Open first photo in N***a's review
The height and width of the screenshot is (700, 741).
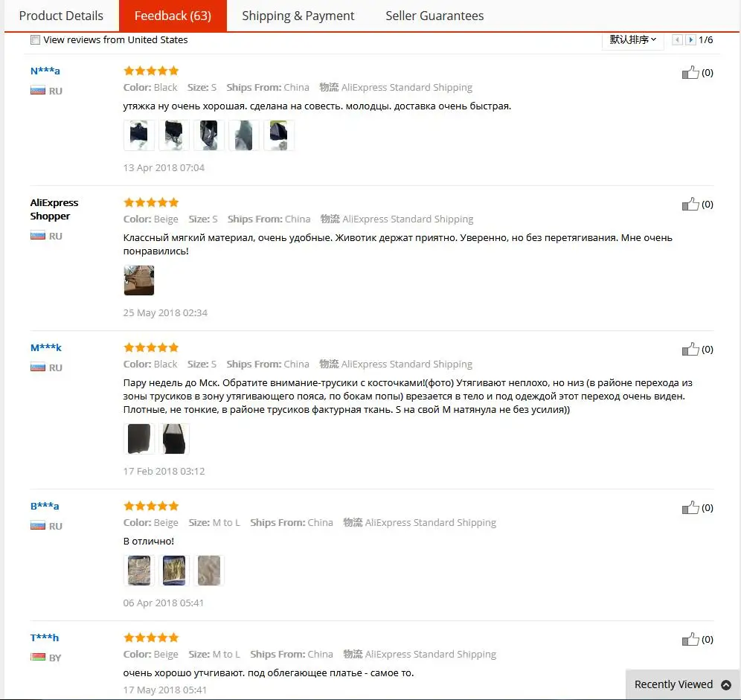(139, 135)
